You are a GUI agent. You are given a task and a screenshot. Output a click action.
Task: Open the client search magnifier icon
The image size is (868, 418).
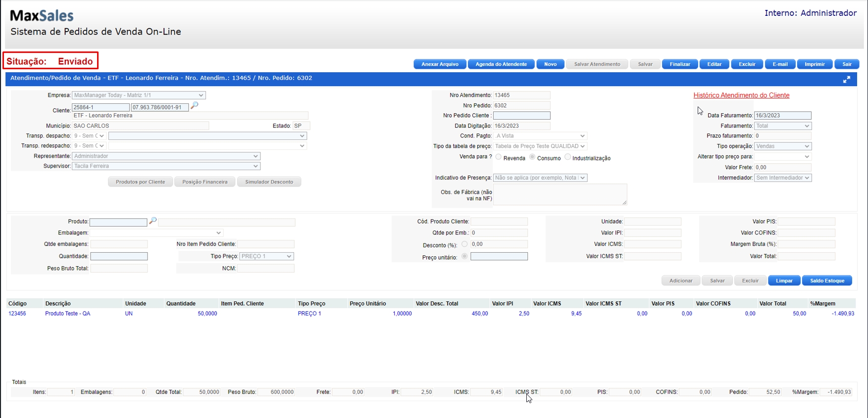click(x=195, y=105)
